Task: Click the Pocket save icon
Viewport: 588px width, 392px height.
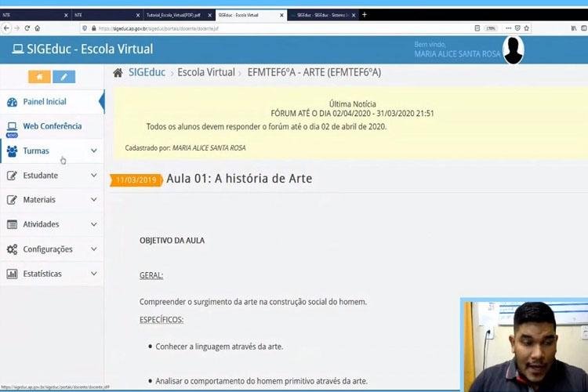Action: pos(517,28)
